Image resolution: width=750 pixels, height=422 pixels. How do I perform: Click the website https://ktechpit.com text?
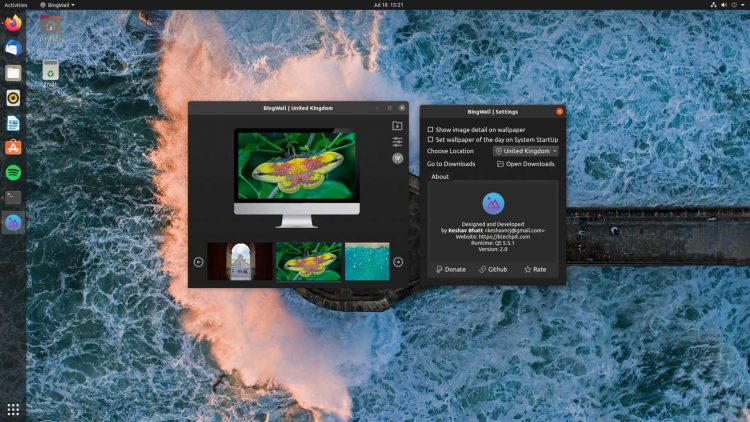click(493, 236)
